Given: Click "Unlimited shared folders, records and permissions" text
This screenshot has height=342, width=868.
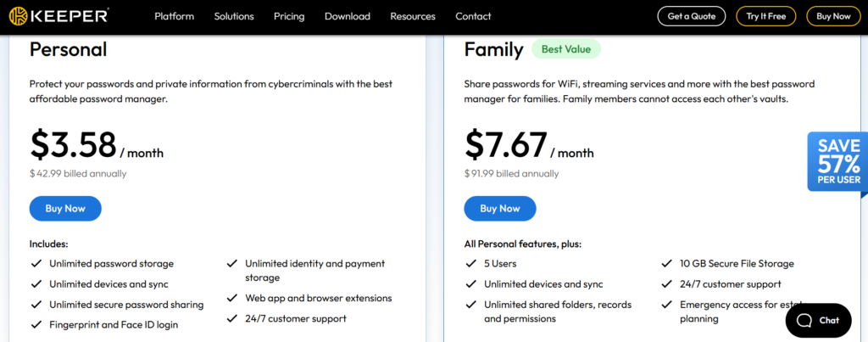Looking at the screenshot, I should click(x=558, y=311).
